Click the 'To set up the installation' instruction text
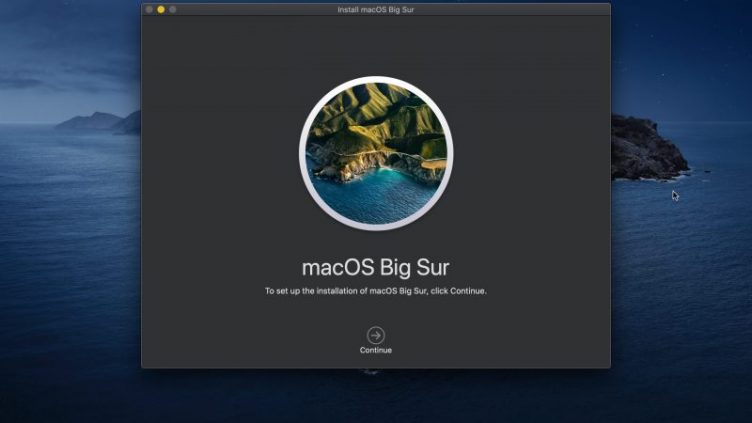This screenshot has height=423, width=752. point(376,291)
